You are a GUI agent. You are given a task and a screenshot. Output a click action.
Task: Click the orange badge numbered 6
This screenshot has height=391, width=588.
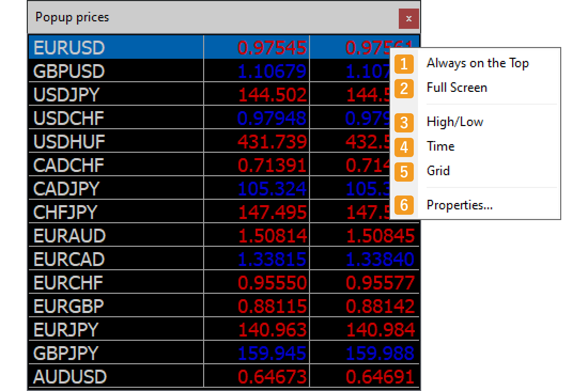pyautogui.click(x=404, y=205)
